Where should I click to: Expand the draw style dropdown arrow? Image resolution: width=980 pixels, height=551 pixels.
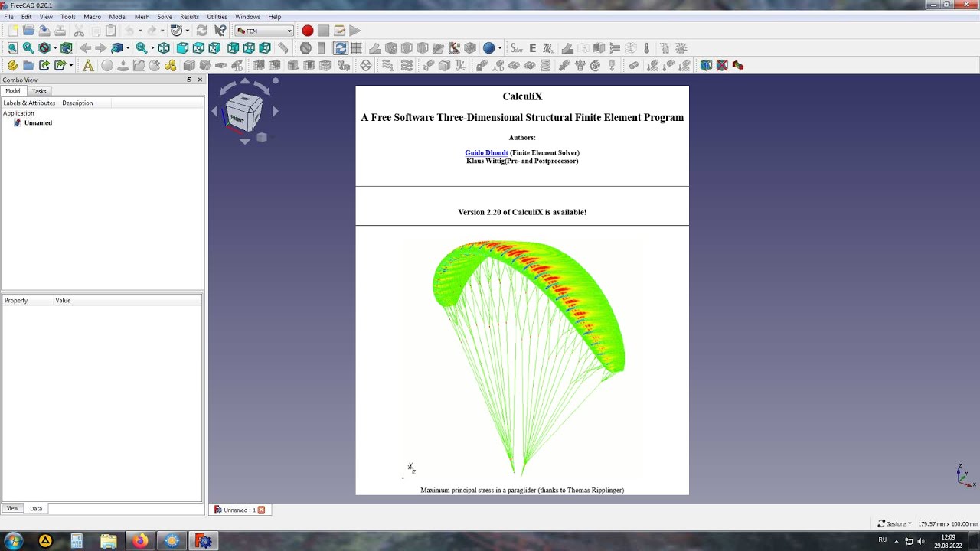click(55, 47)
